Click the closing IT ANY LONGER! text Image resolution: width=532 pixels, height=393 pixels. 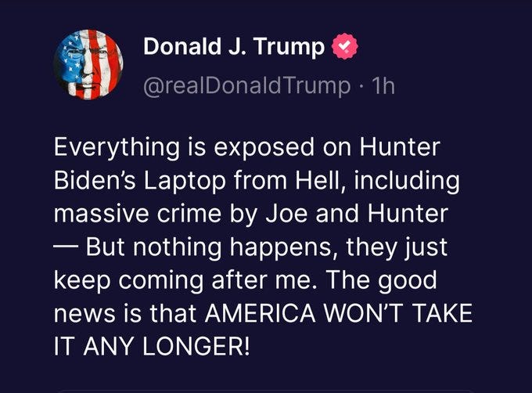[x=152, y=347]
